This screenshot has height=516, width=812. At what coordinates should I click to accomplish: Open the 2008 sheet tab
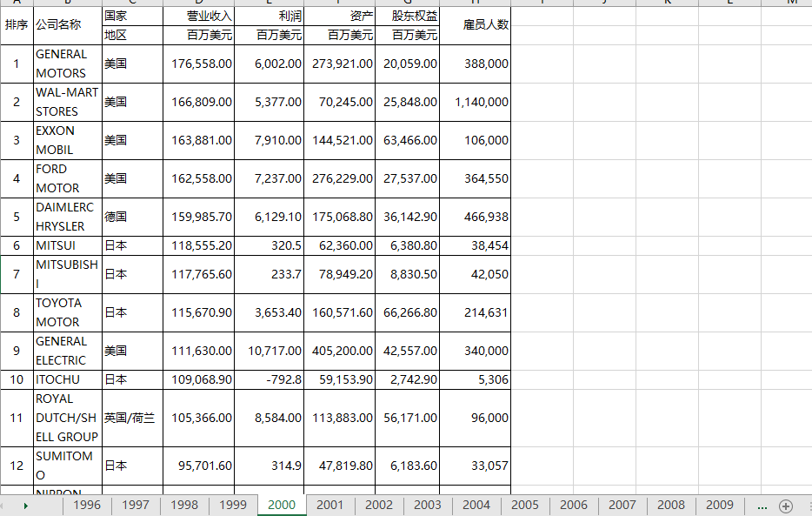(671, 505)
